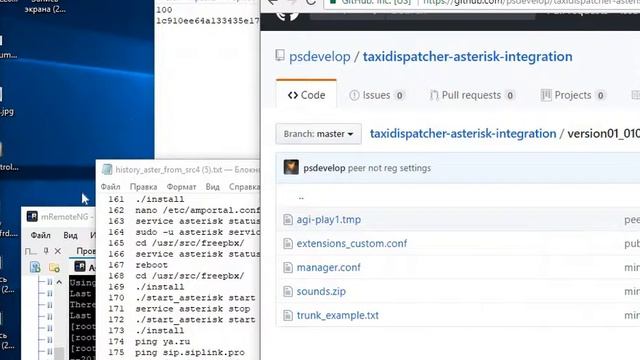Open Вид menu in Notepad
Image resolution: width=640 pixels, height=360 pixels.
click(212, 187)
